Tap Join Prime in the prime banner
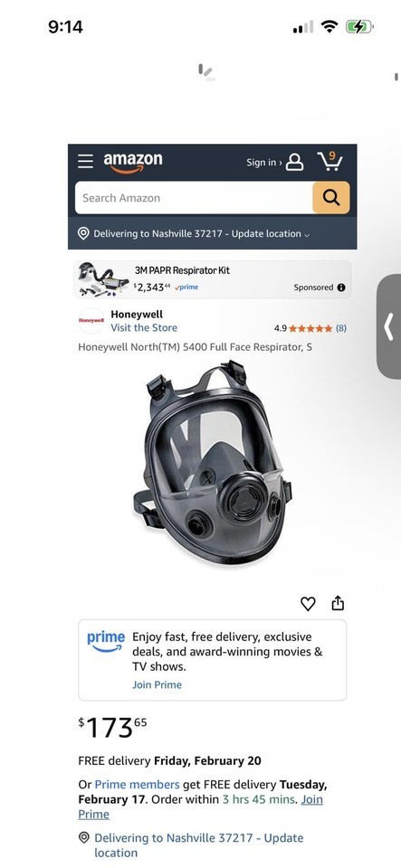 point(157,684)
